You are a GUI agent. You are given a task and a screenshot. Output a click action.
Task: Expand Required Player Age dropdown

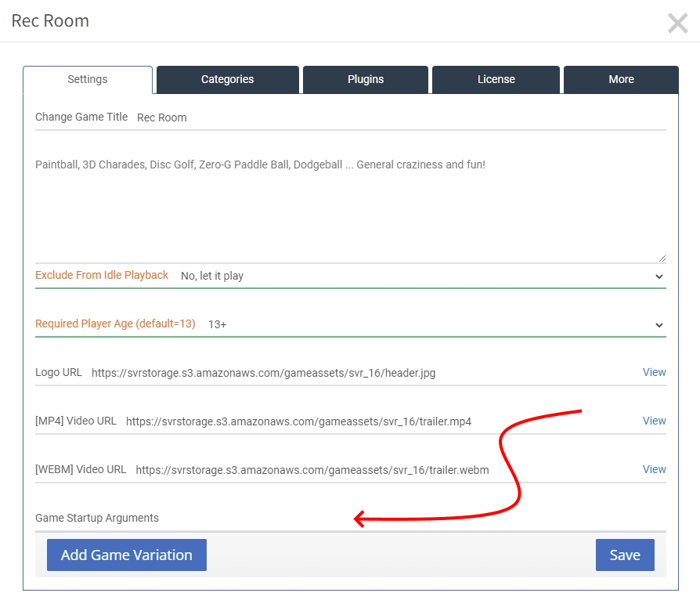point(435,325)
